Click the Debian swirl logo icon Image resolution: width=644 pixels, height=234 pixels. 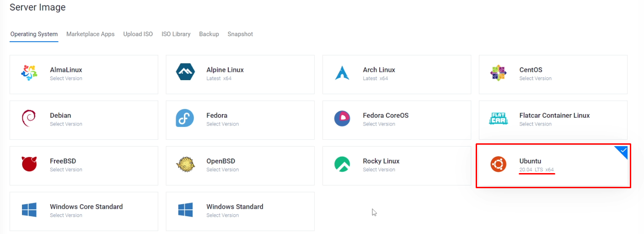[29, 119]
